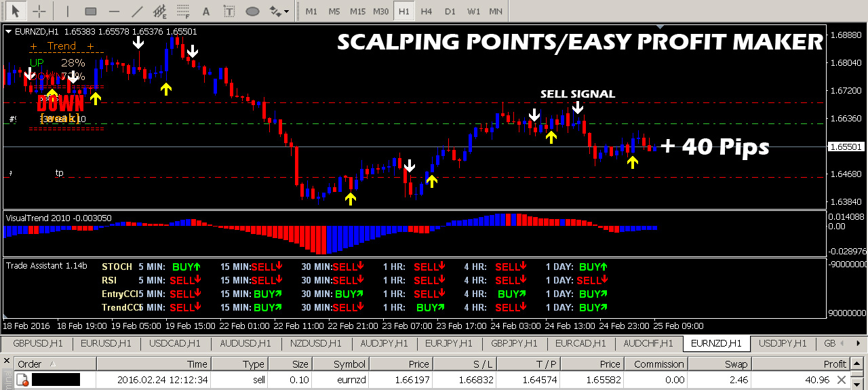The image size is (868, 390).
Task: Choose the Vertical Line drawing tool
Action: [66, 11]
